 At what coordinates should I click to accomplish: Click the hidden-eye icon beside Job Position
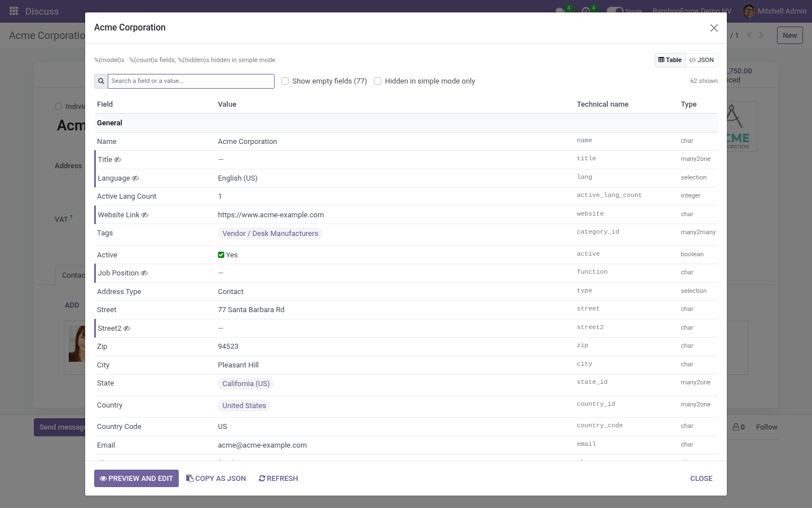pos(144,273)
